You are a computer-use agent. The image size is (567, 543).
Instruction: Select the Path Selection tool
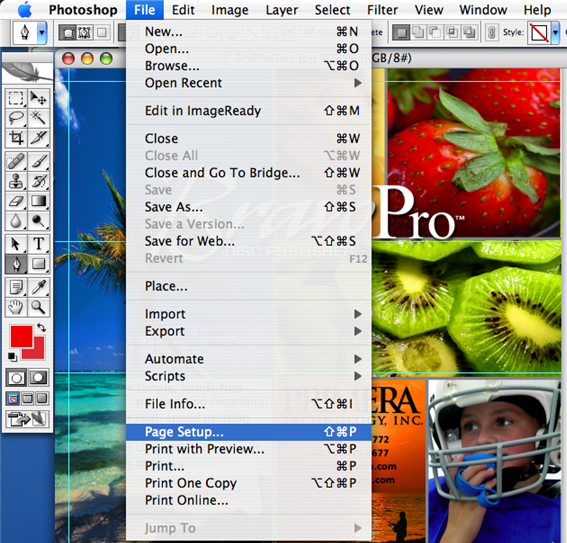pyautogui.click(x=16, y=244)
